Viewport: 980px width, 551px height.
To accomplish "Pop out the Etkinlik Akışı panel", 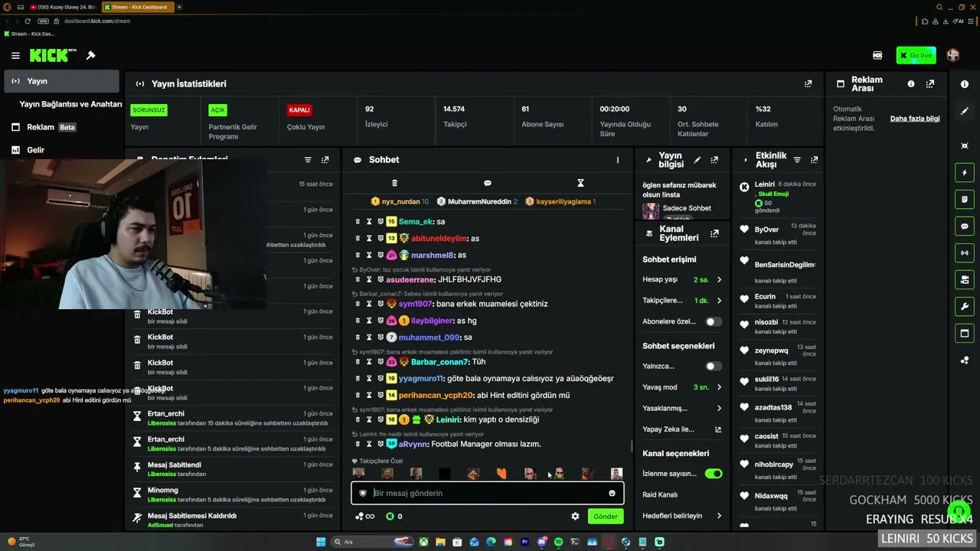I will coord(814,160).
